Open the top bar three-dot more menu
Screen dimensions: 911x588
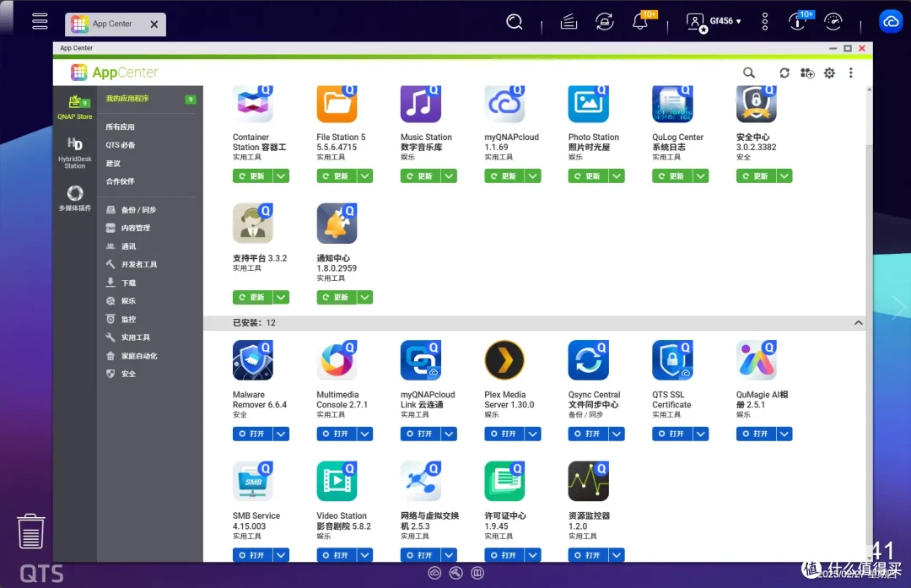tap(764, 22)
